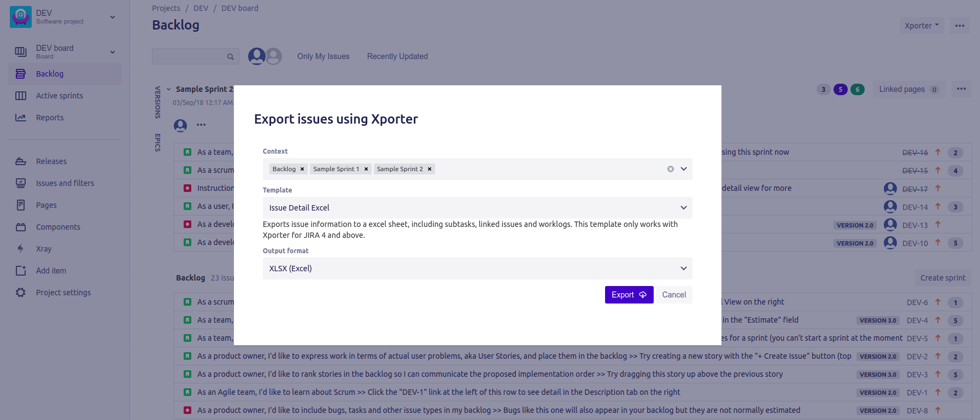Open Active sprints in sidebar
Image resolution: width=980 pixels, height=420 pixels.
click(60, 96)
